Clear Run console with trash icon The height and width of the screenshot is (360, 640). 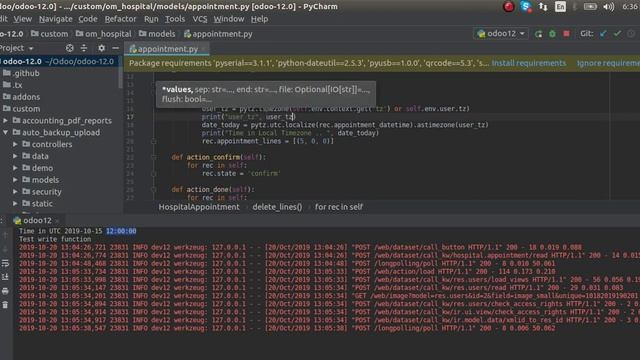click(5, 305)
